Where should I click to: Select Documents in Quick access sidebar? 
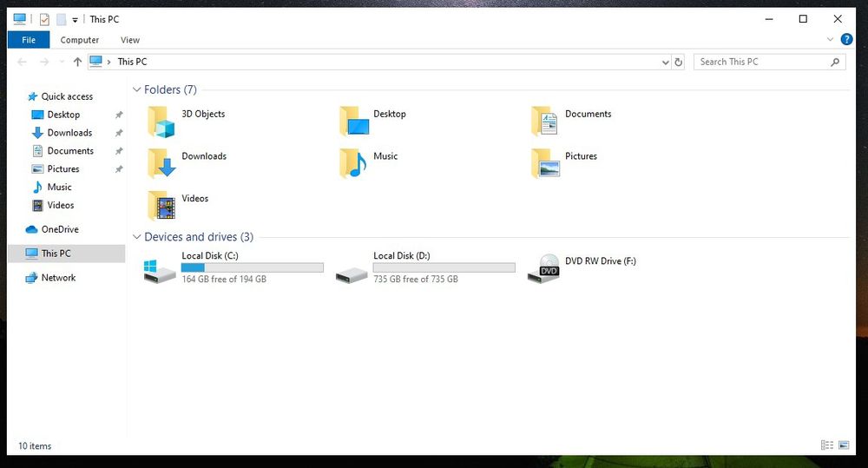(x=69, y=151)
